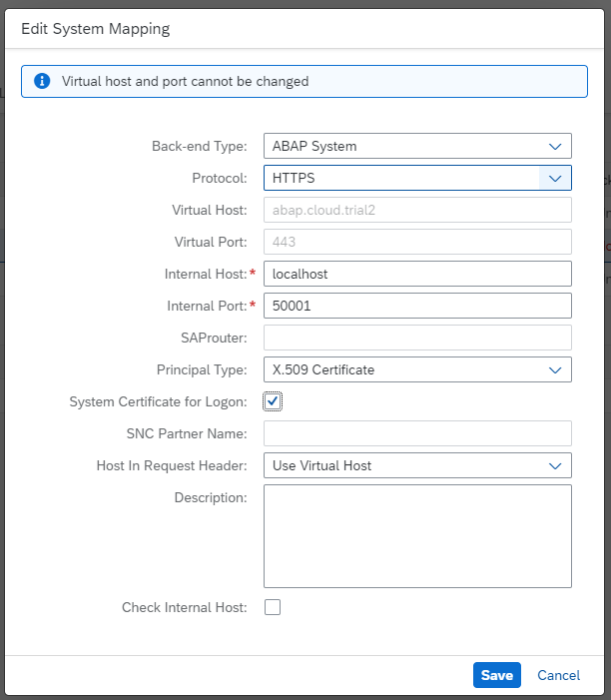Viewport: 611px width, 700px height.
Task: Click the SNC Partner Name field
Action: click(417, 433)
